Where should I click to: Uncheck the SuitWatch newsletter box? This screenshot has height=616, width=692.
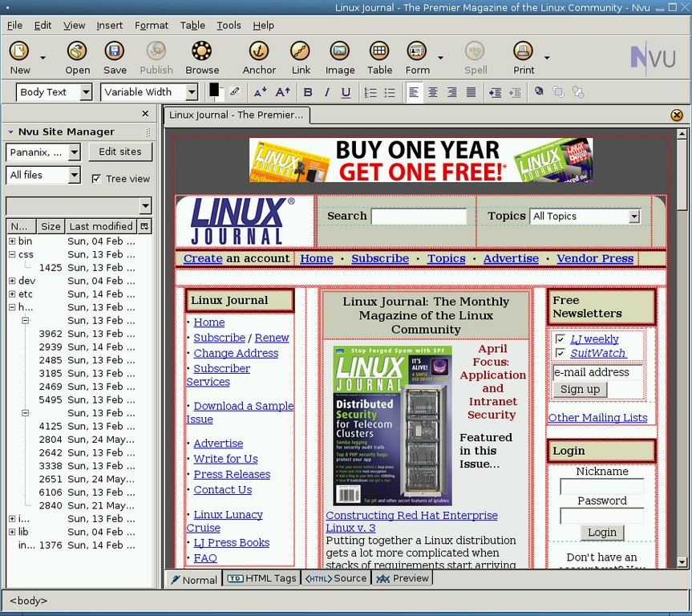point(560,352)
